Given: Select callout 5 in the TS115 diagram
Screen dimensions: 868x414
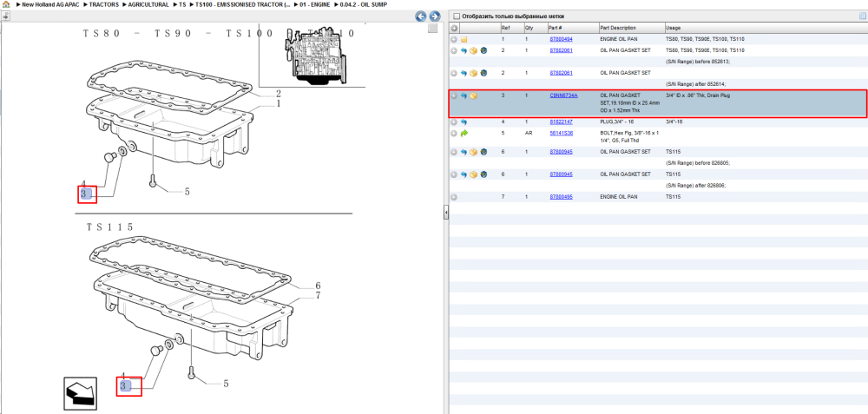Looking at the screenshot, I should pyautogui.click(x=226, y=383).
